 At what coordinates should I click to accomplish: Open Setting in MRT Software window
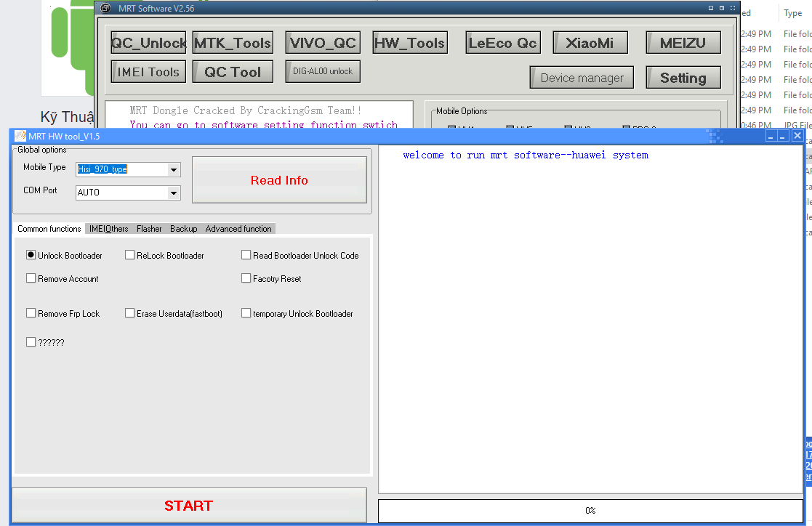tap(683, 78)
